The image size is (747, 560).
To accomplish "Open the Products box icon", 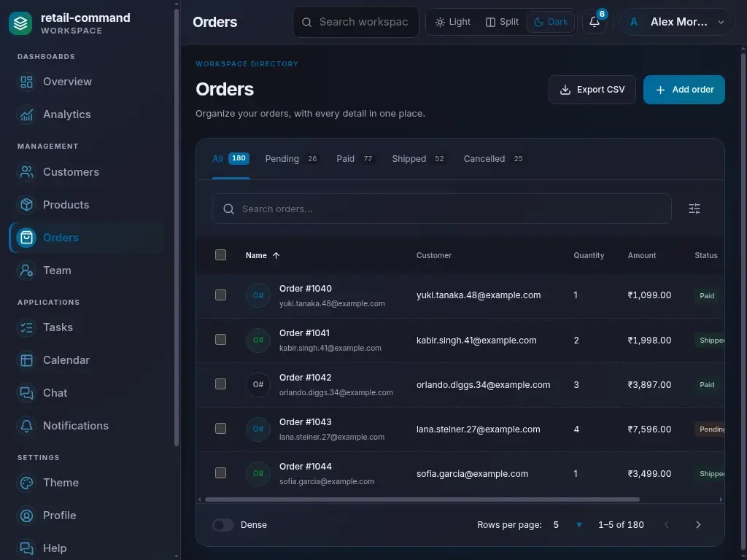I will [x=27, y=205].
